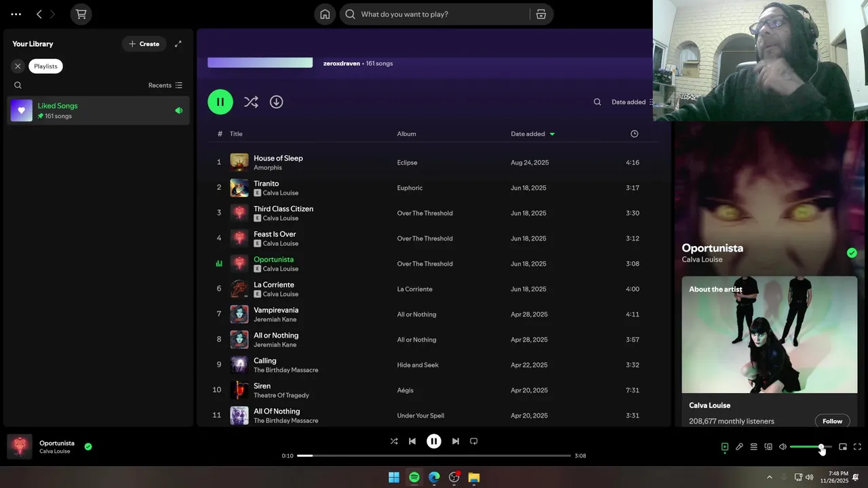Screen dimensions: 868x488
Task: Click the playing 'Oportunista' track in the list
Action: coord(273,260)
